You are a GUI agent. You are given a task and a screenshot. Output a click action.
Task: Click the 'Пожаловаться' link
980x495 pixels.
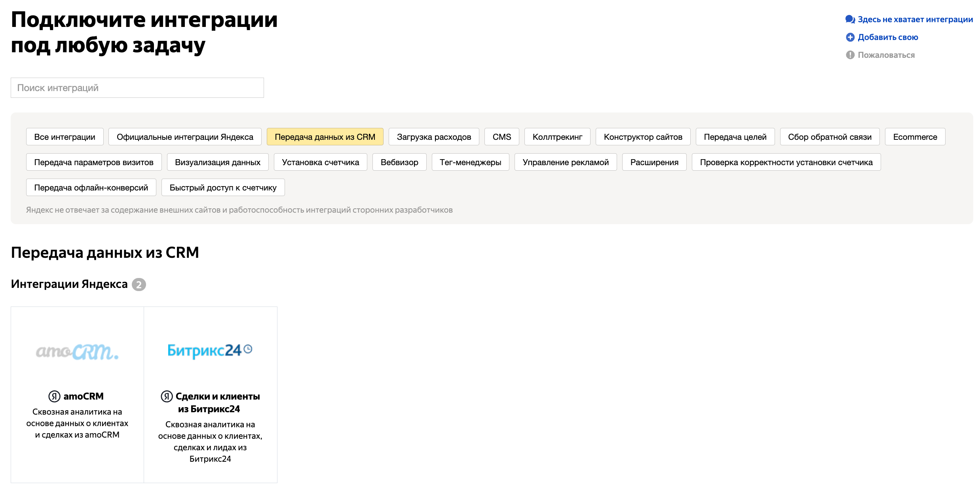pyautogui.click(x=886, y=55)
